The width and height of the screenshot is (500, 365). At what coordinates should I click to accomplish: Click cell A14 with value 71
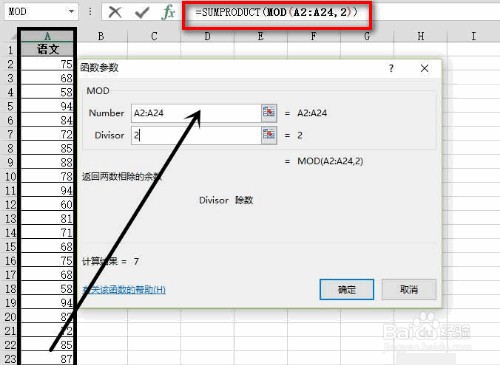point(47,233)
